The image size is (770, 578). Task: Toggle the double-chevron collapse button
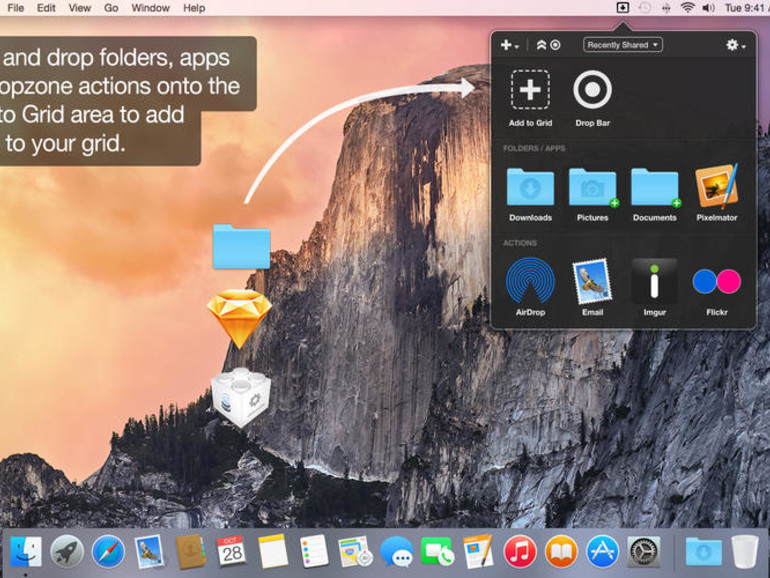tap(541, 45)
